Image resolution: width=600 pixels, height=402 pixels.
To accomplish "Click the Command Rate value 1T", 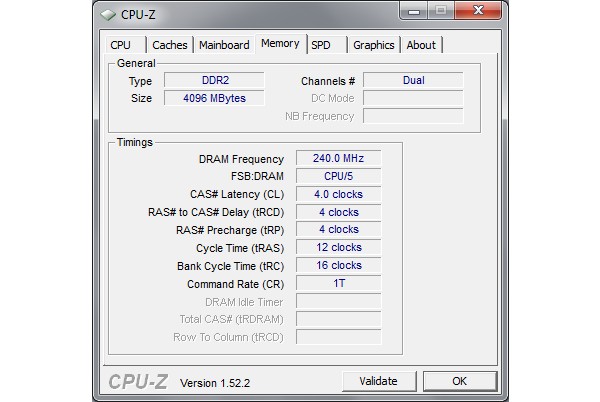I will click(339, 283).
